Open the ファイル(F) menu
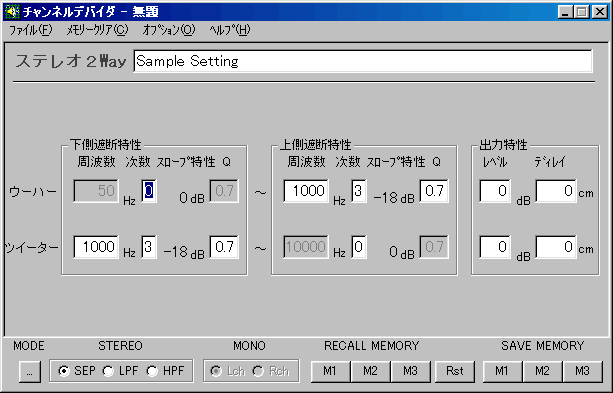 point(30,30)
